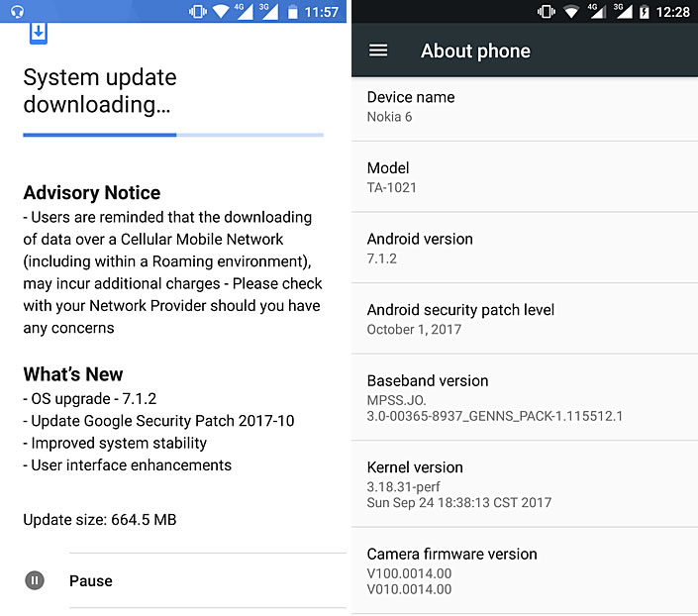Open the Device name entry showing Nokia 6
698x616 pixels.
(x=525, y=107)
